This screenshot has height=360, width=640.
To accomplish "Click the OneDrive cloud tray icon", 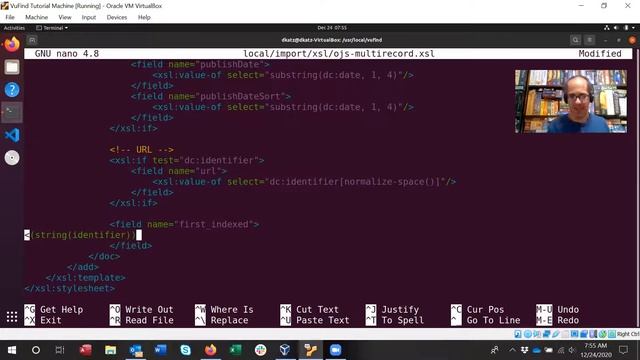I will click(537, 350).
